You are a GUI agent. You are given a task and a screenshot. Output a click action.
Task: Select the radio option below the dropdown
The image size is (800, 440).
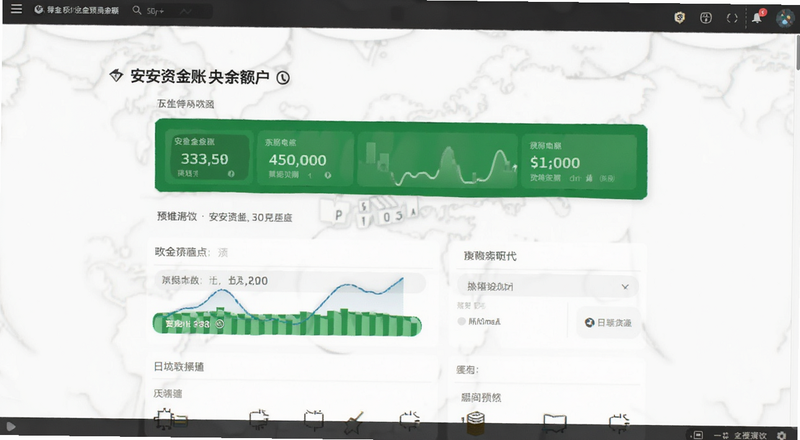click(x=462, y=321)
